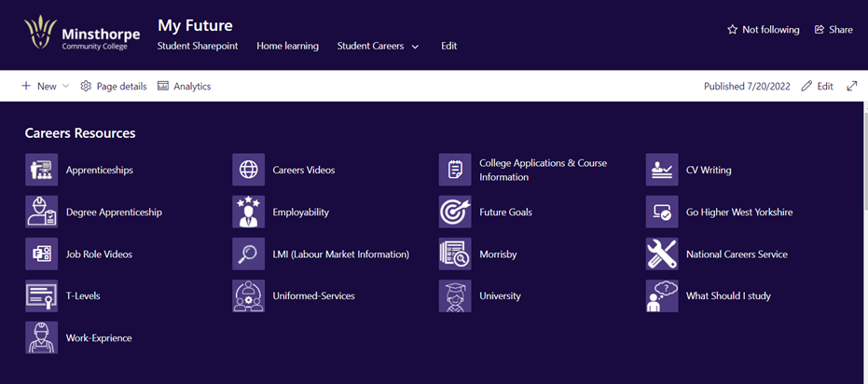The width and height of the screenshot is (868, 384).
Task: Click the plus icon beside New
Action: (26, 87)
